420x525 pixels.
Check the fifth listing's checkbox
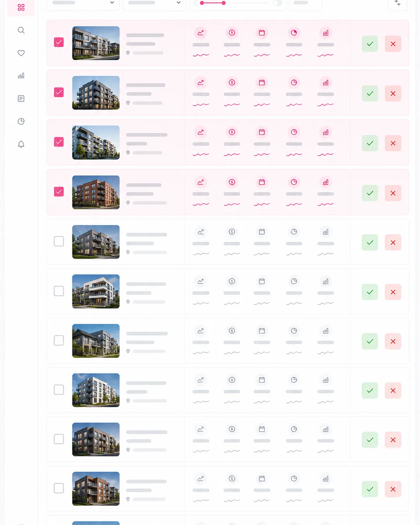(59, 241)
